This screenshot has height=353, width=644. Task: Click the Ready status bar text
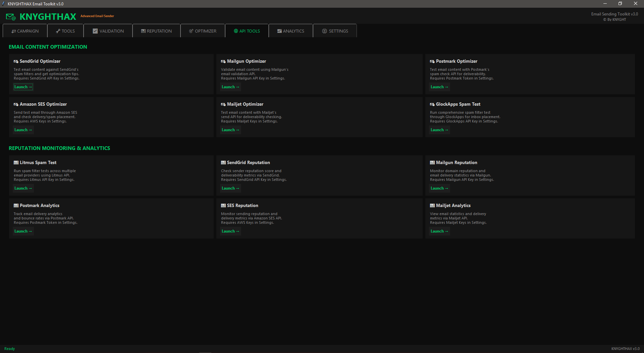coord(9,349)
